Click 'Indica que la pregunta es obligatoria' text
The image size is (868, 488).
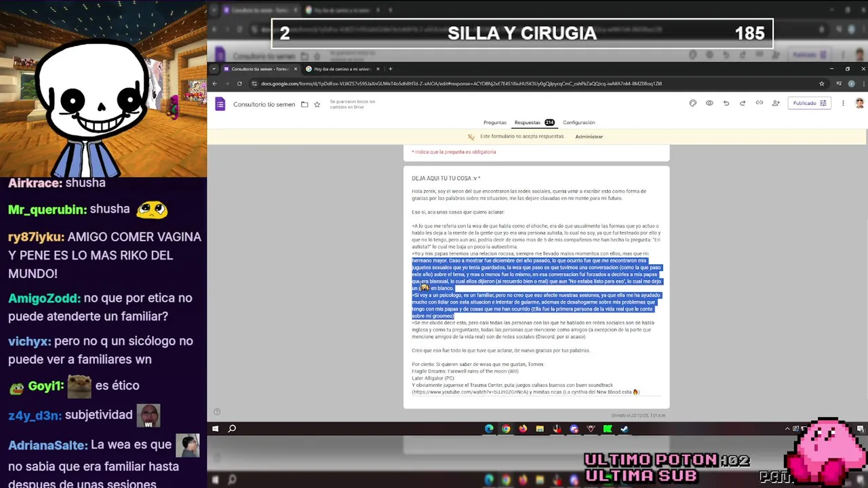(454, 152)
